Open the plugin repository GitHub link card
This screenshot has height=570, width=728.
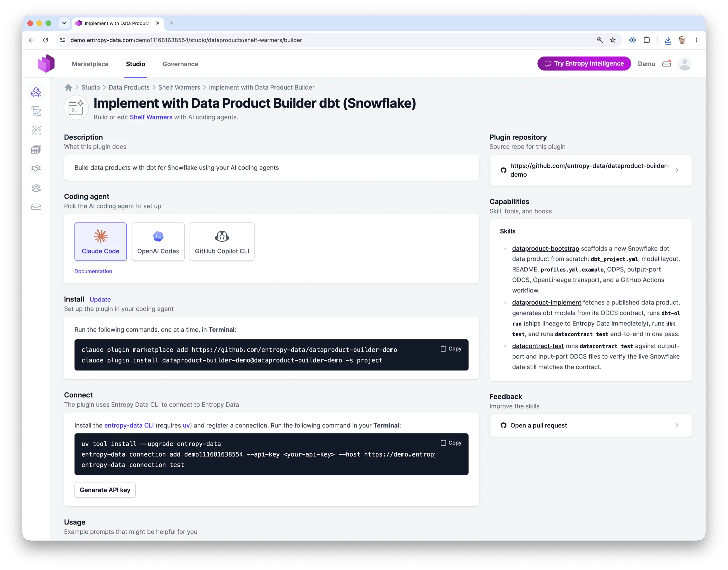coord(591,170)
